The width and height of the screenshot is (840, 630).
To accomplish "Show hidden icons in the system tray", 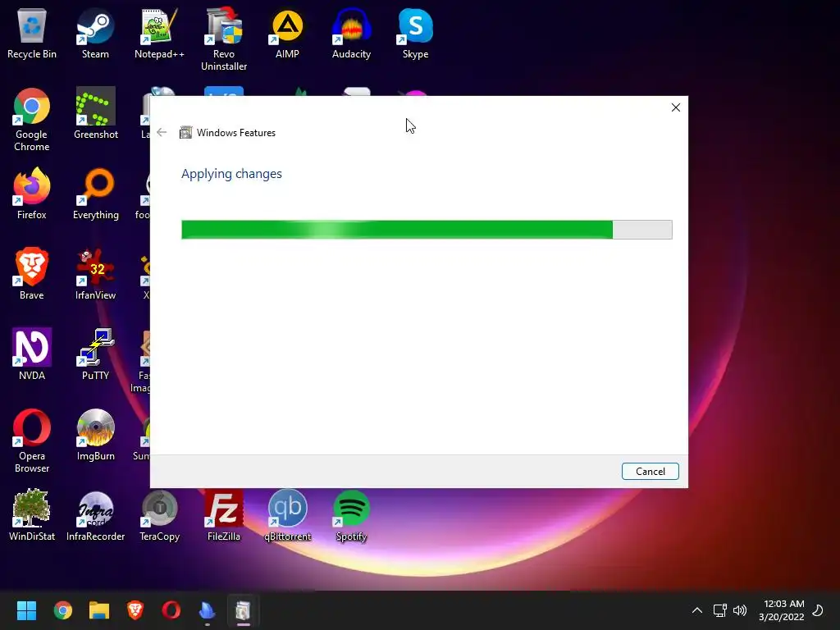I will click(x=697, y=610).
